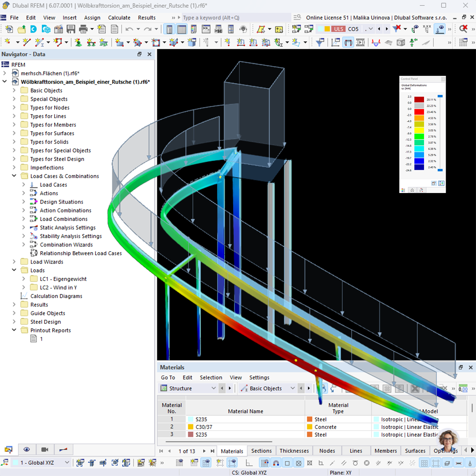The image size is (476, 476).
Task: Select the new node tool
Action: tap(7, 42)
